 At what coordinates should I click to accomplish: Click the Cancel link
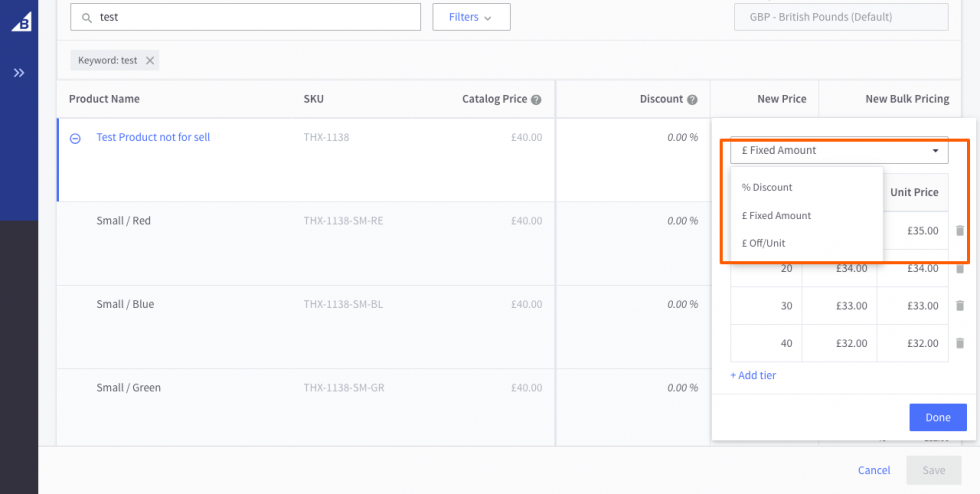pyautogui.click(x=873, y=470)
